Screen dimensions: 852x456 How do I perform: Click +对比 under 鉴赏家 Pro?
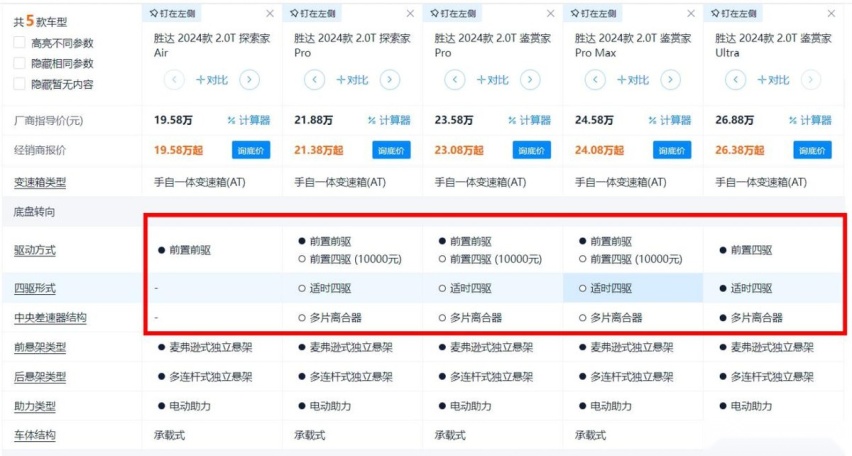tap(492, 80)
